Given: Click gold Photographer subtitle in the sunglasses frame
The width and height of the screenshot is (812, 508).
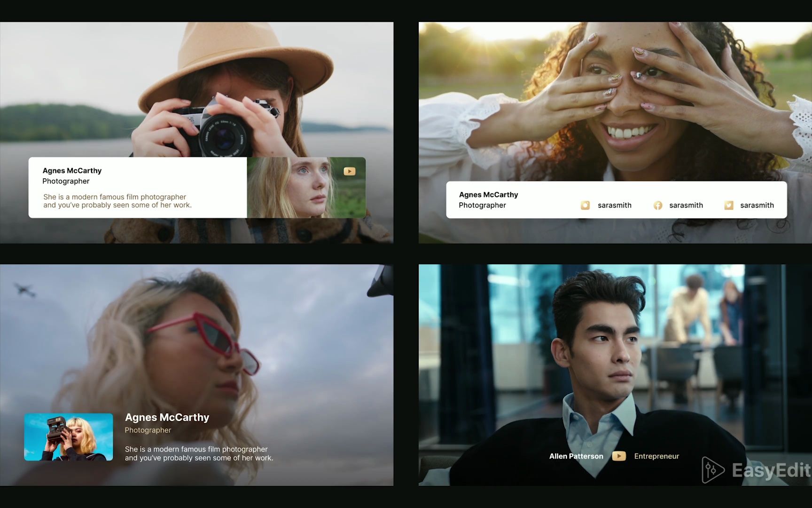Looking at the screenshot, I should (x=148, y=430).
